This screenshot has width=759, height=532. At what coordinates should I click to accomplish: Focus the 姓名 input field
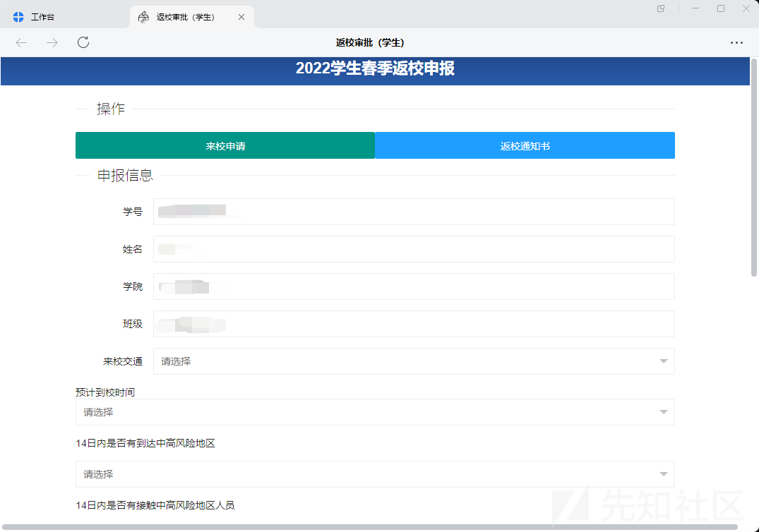[414, 249]
